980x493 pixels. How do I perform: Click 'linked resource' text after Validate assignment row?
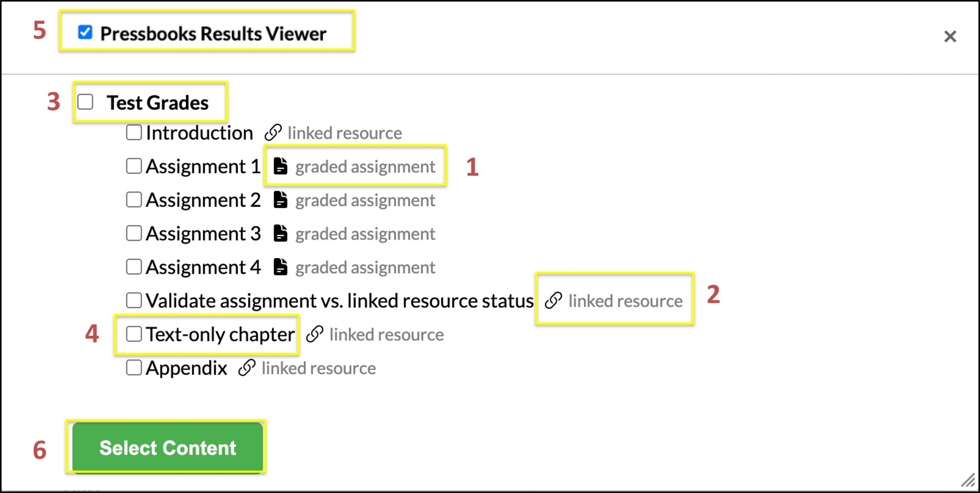pos(626,301)
